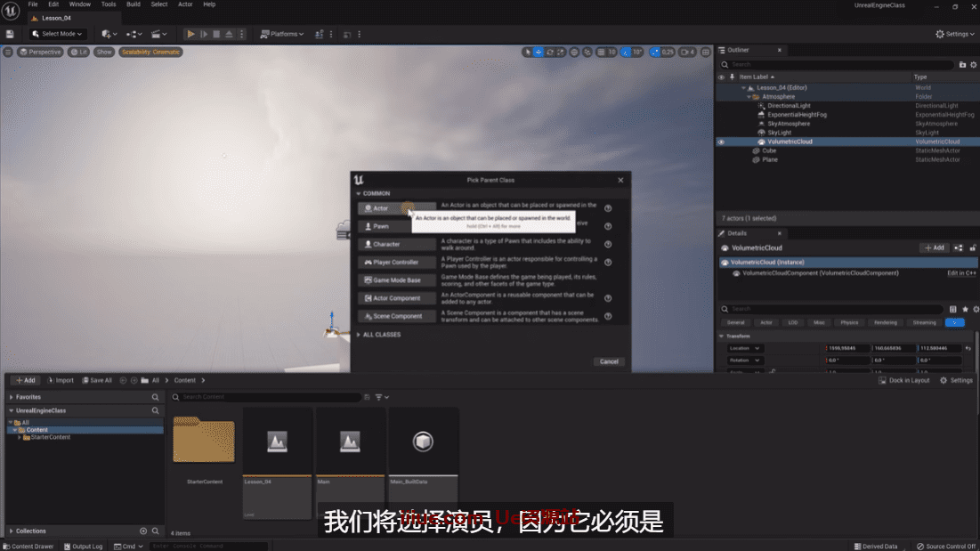Click the Lesson_04 level thumbnail

[277, 442]
